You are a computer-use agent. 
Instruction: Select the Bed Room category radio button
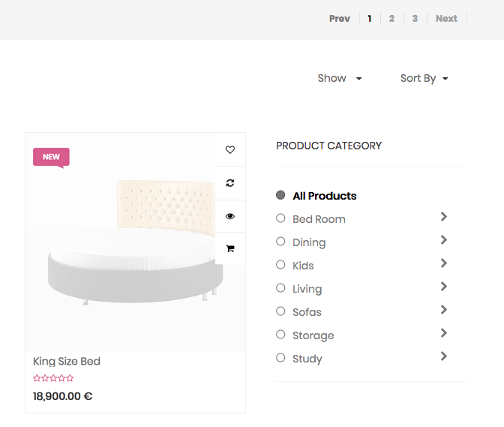(280, 218)
